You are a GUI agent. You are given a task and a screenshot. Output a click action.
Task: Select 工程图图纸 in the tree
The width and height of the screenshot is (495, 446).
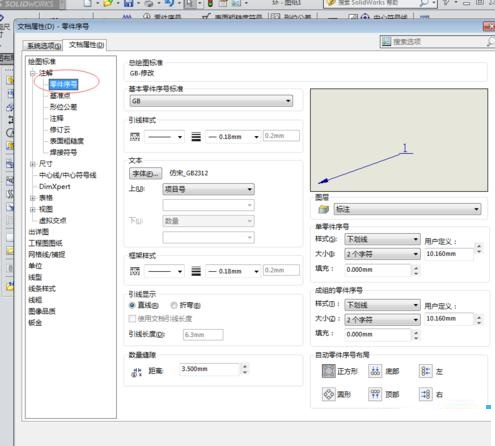(x=46, y=243)
